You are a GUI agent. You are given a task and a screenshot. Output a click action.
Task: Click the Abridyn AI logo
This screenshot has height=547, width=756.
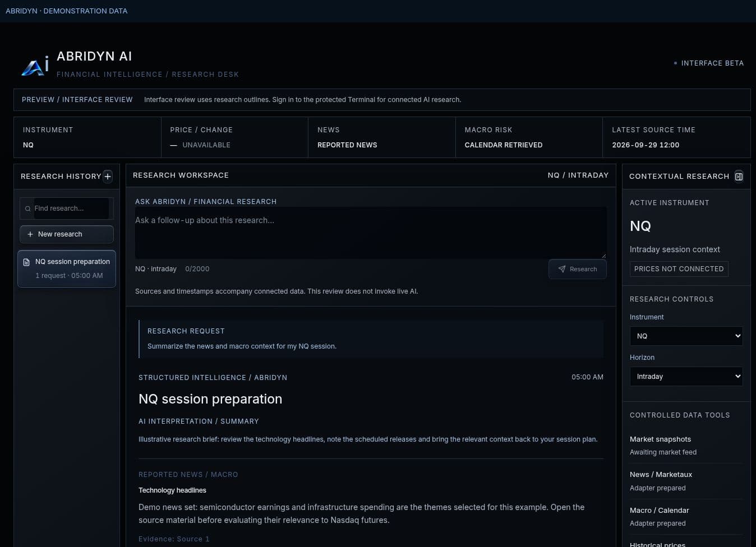click(x=35, y=66)
